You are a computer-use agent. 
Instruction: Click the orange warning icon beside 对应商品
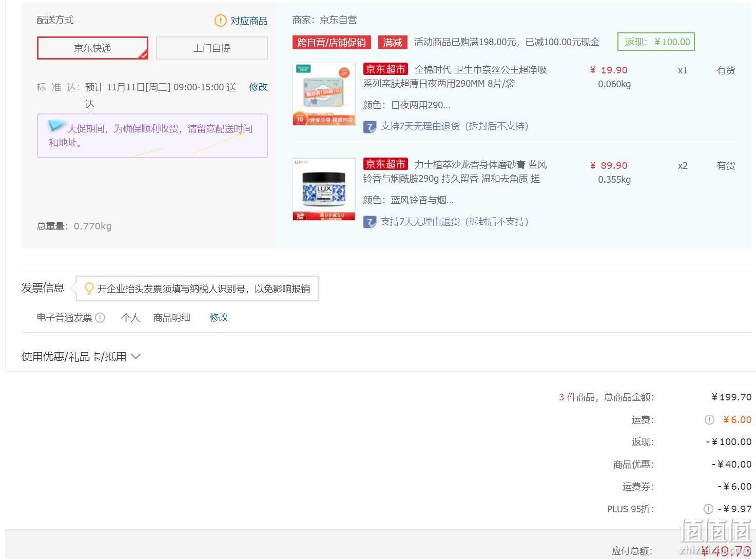[220, 21]
